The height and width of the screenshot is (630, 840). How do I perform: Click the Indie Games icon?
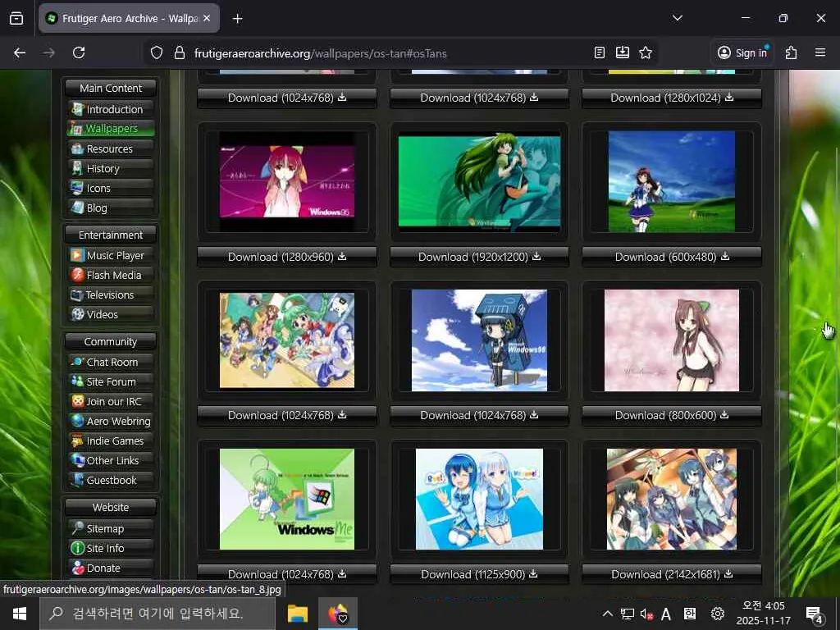pos(77,441)
